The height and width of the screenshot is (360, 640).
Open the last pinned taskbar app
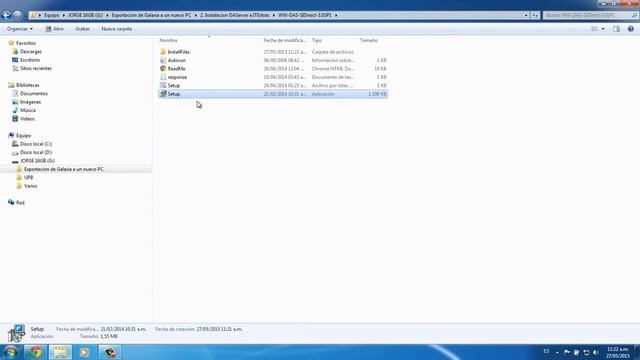pos(109,352)
